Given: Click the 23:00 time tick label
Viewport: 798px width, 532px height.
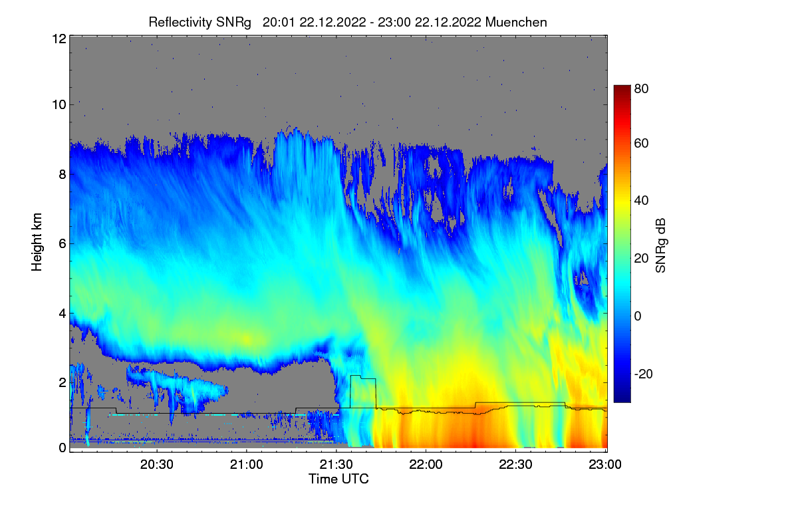Looking at the screenshot, I should [606, 465].
